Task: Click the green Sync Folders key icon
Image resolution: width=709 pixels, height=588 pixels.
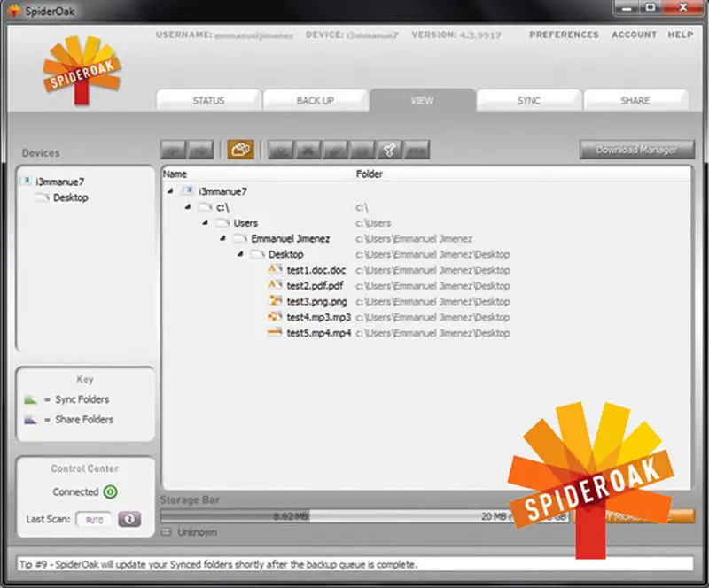Action: 30,399
